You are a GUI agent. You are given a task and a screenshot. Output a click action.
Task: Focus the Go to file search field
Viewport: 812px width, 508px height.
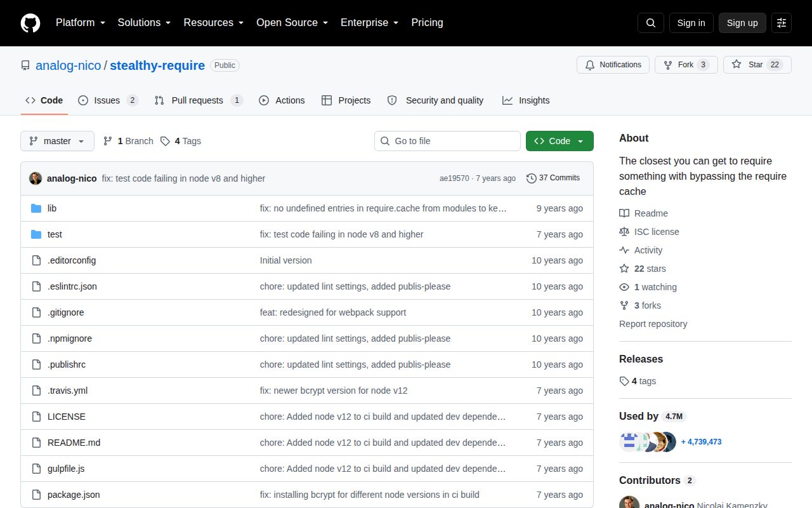pyautogui.click(x=447, y=141)
